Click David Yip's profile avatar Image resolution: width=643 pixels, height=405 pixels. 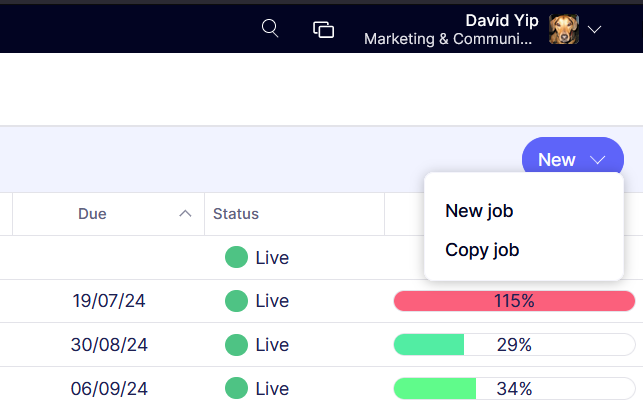click(564, 30)
